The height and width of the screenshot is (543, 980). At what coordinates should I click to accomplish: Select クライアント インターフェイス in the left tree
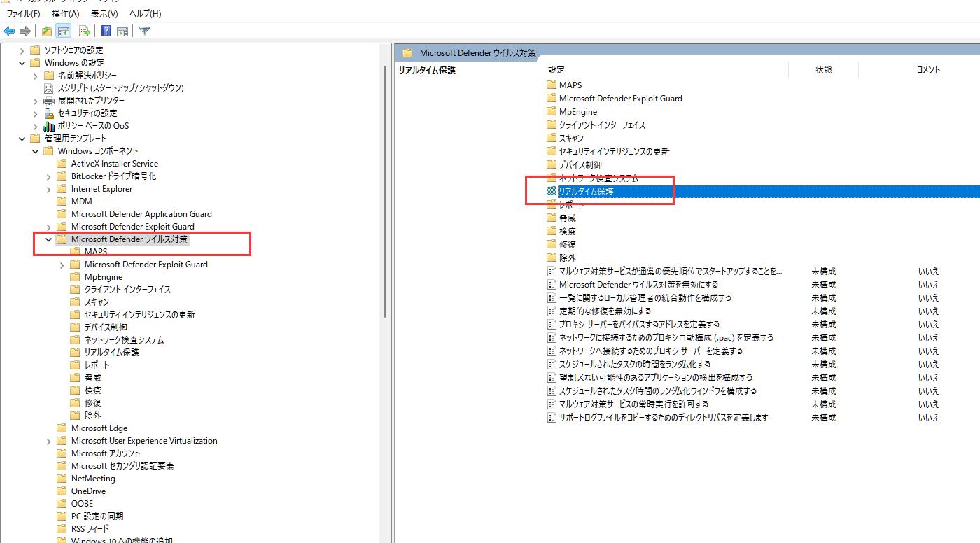coord(127,290)
